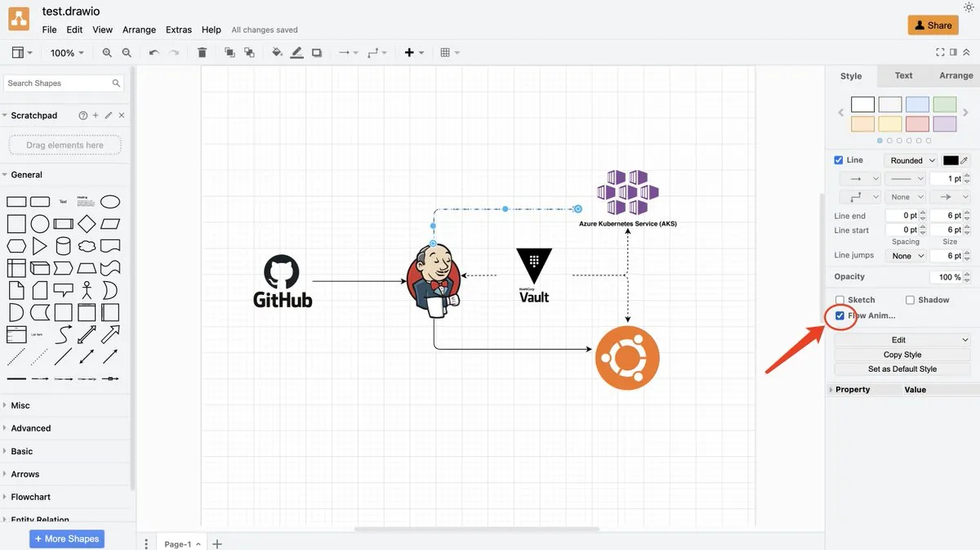This screenshot has width=980, height=550.
Task: Click the zoom in magnifier icon
Action: point(107,52)
